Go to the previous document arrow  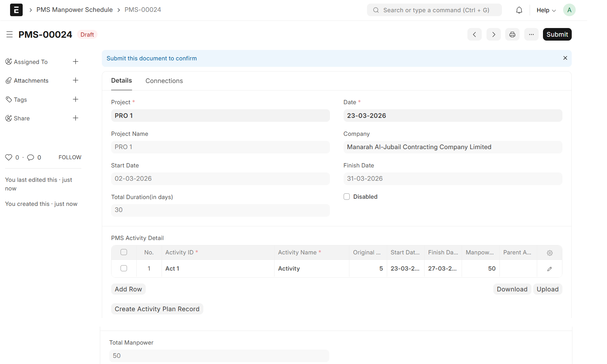[x=474, y=34]
